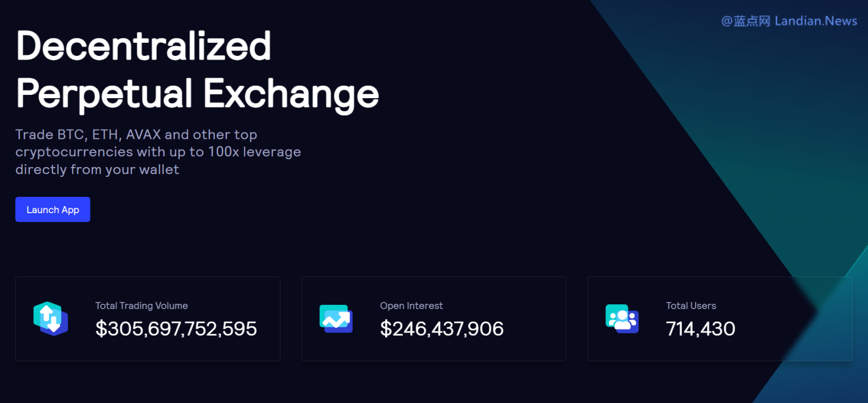
Task: Click the Trade BTC, ETH, AVAX text line
Action: coord(136,135)
